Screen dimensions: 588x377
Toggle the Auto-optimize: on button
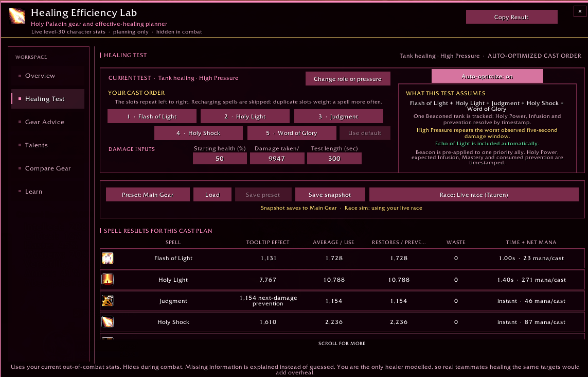pyautogui.click(x=487, y=76)
